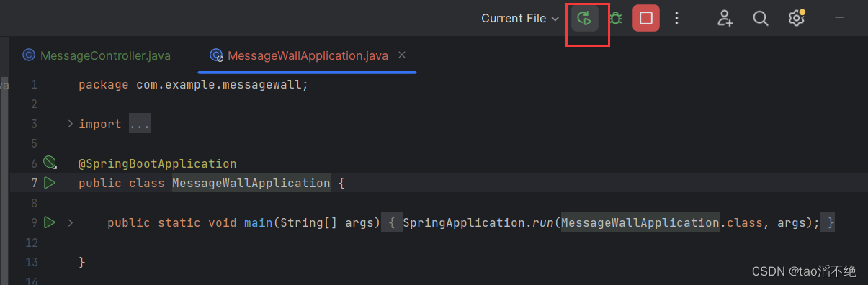The width and height of the screenshot is (868, 285).
Task: Click the SpringApplication.run call
Action: (x=478, y=222)
